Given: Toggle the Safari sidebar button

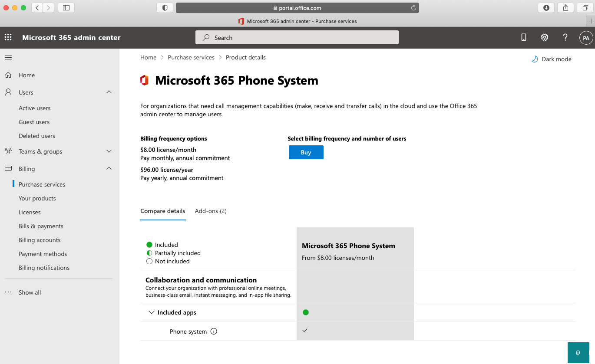Looking at the screenshot, I should coord(66,8).
